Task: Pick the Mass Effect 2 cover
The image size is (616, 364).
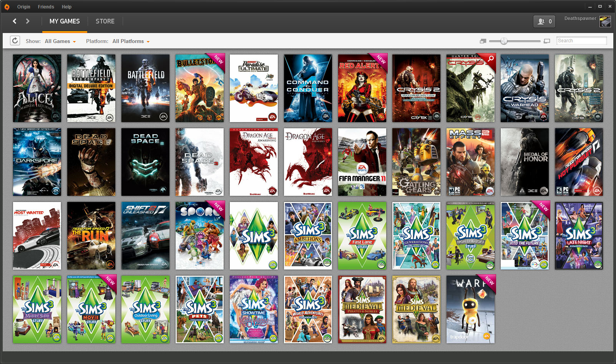Action: [470, 162]
